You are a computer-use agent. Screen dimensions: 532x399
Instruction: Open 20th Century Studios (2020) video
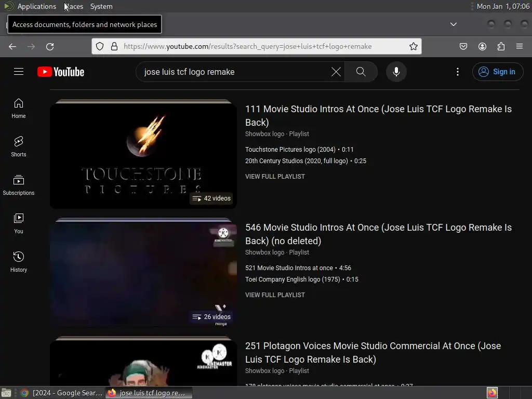[x=305, y=161]
